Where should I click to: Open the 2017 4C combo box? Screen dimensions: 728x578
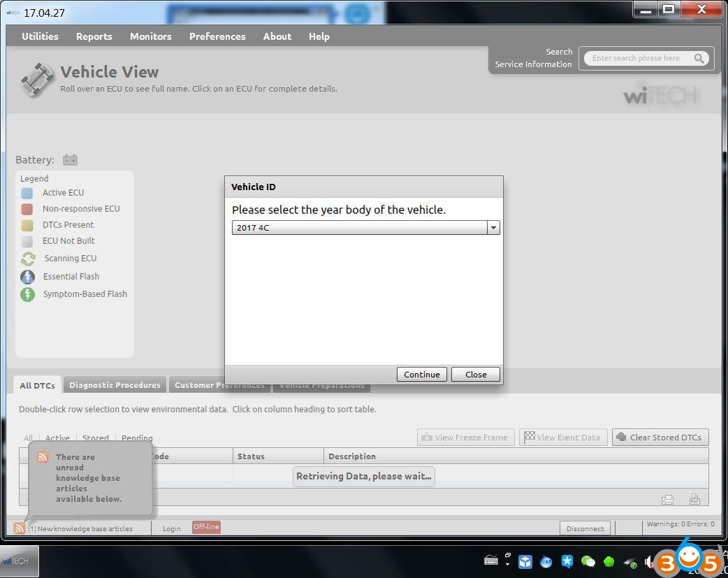point(360,228)
